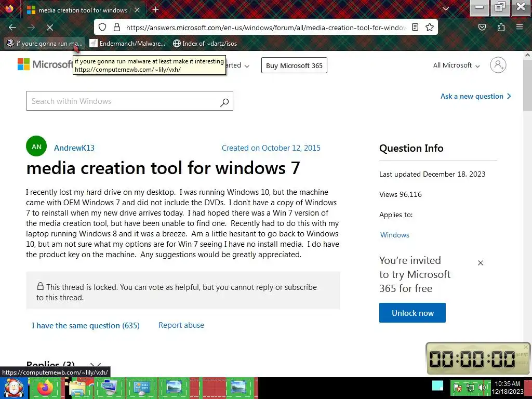Open the Firefox extensions panel

coord(501,27)
